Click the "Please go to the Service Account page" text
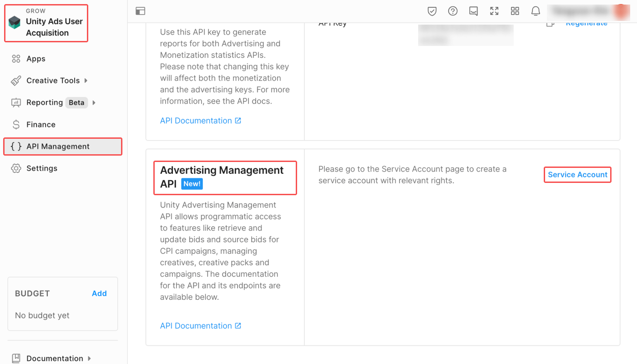 tap(412, 175)
